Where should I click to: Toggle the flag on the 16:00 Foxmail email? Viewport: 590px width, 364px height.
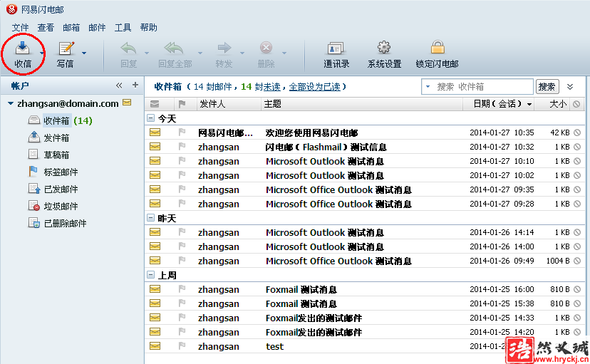[x=182, y=288]
